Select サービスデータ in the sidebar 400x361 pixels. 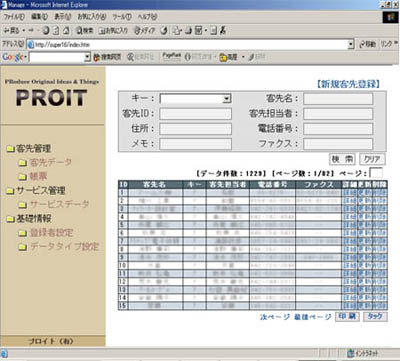pyautogui.click(x=60, y=204)
